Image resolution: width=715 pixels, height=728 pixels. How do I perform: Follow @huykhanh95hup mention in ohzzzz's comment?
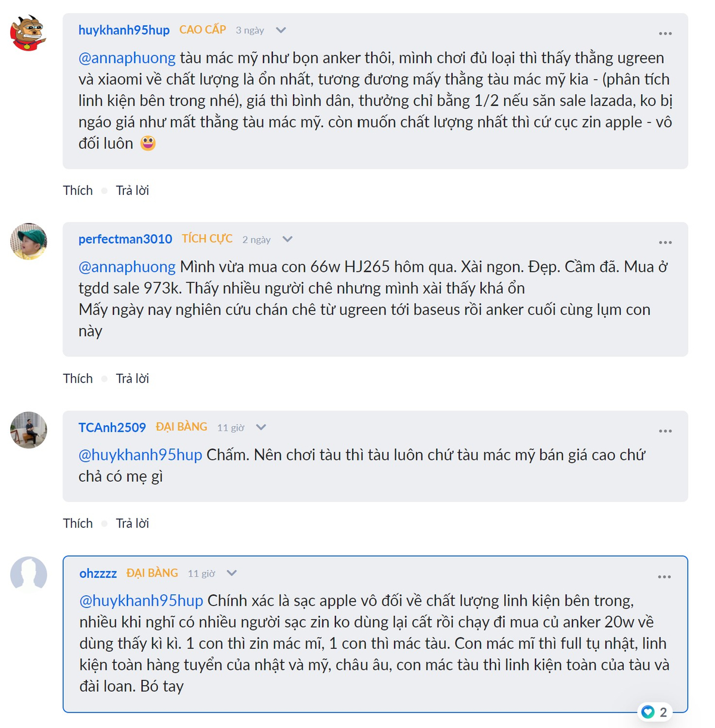[x=141, y=600]
